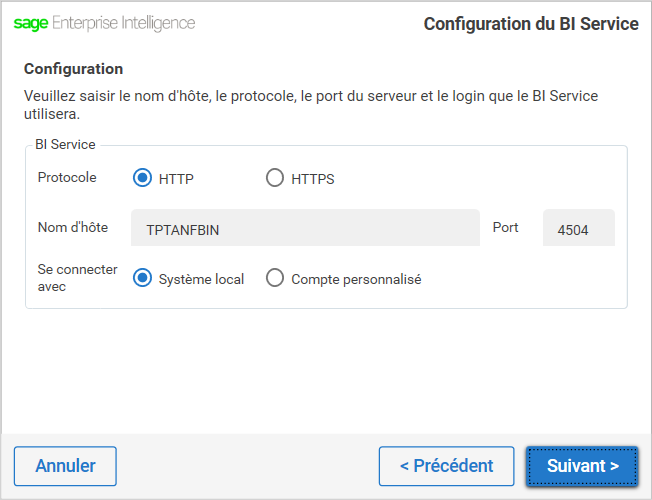This screenshot has height=500, width=652.
Task: Click the Compte personnalisé label text
Action: click(356, 279)
